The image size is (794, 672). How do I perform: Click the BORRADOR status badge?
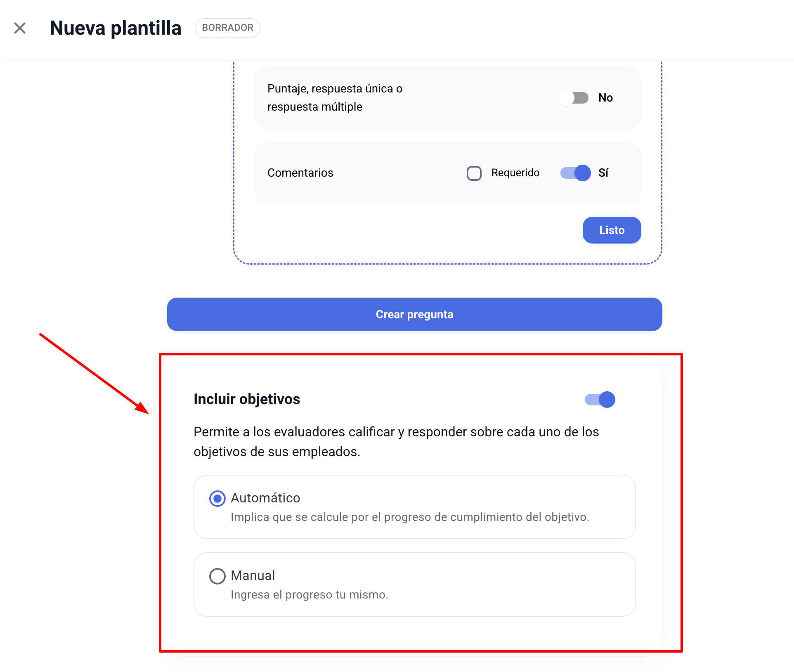coord(227,28)
